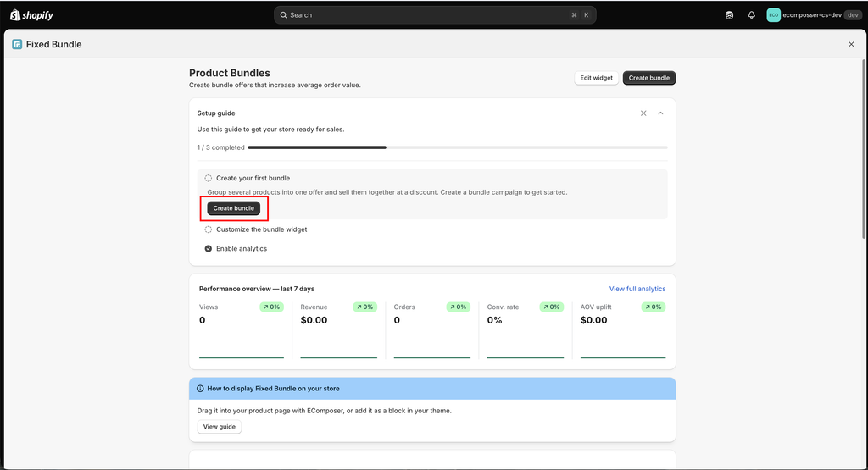Click the View guide button
Viewport: 868px width, 470px height.
point(220,427)
